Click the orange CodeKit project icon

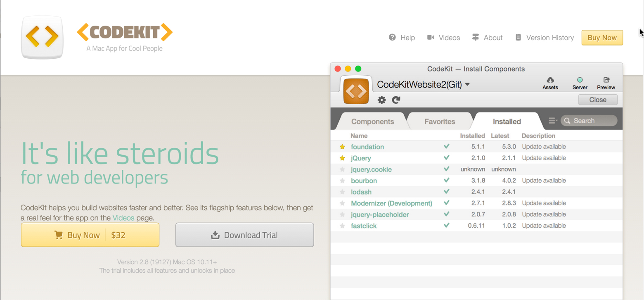(x=356, y=90)
